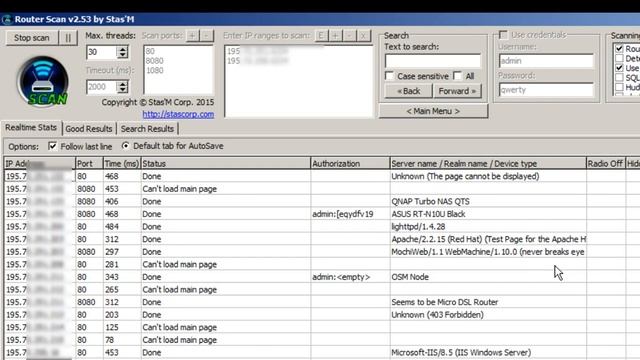Toggle the Rou... scanning module checkbox
The height and width of the screenshot is (360, 640).
(619, 49)
